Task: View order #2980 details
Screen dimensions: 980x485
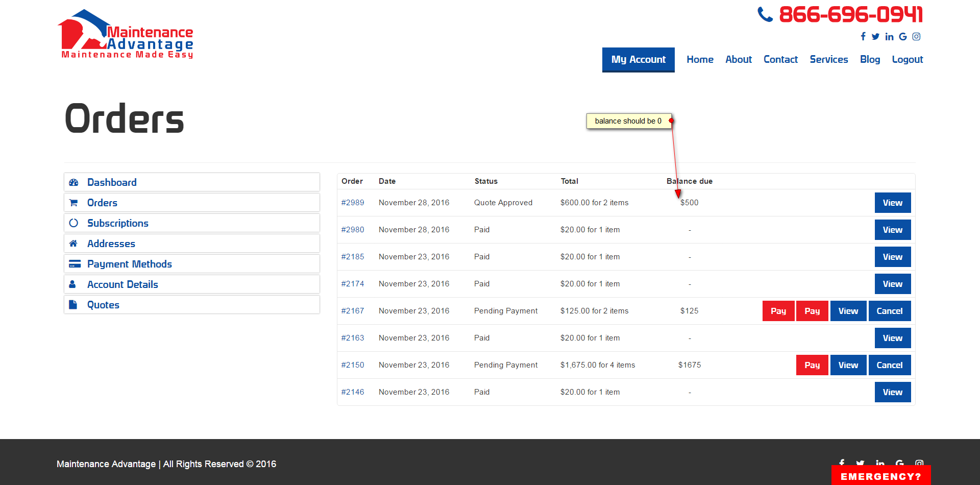Action: [x=892, y=230]
